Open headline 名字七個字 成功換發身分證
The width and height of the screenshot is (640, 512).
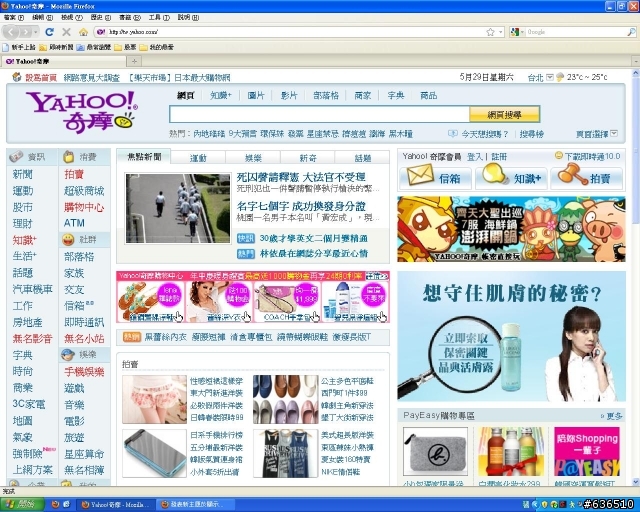pyautogui.click(x=301, y=206)
